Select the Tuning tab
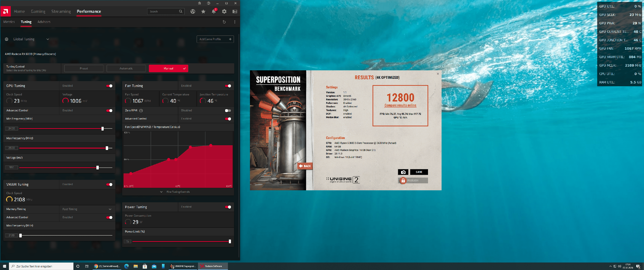644x270 pixels. [x=26, y=22]
